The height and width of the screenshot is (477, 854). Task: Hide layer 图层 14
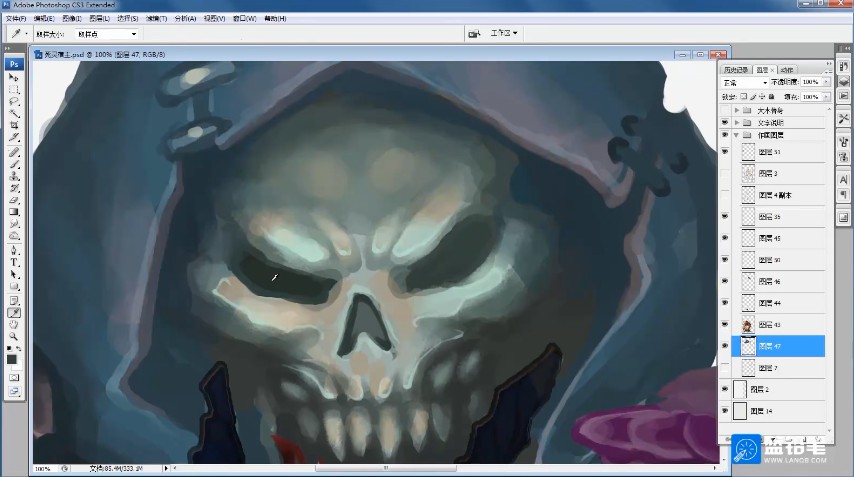[x=724, y=411]
